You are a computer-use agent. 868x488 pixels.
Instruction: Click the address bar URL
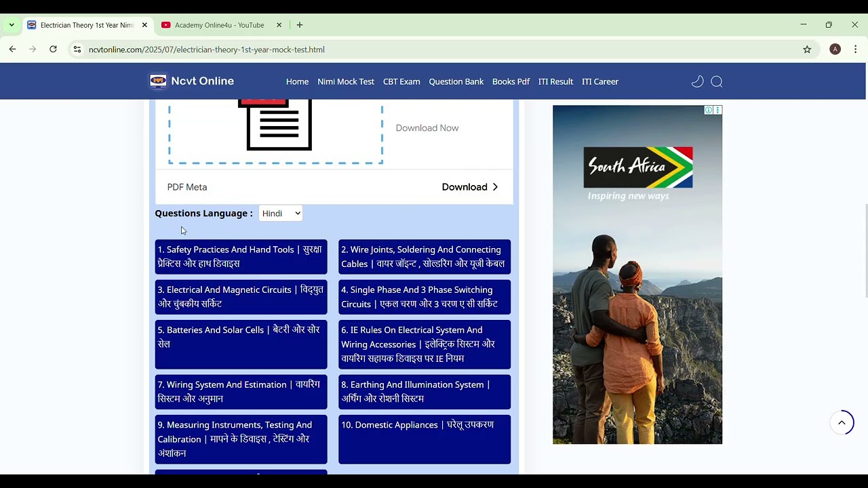tap(207, 49)
